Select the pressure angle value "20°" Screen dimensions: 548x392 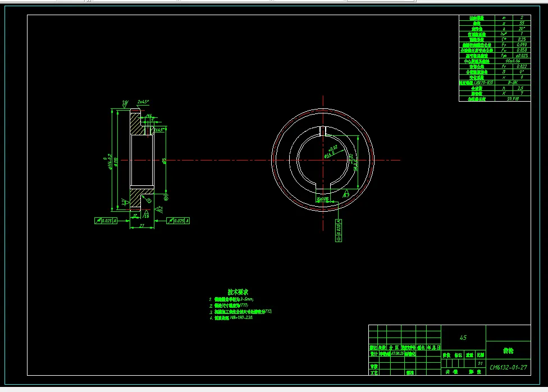tap(522, 29)
